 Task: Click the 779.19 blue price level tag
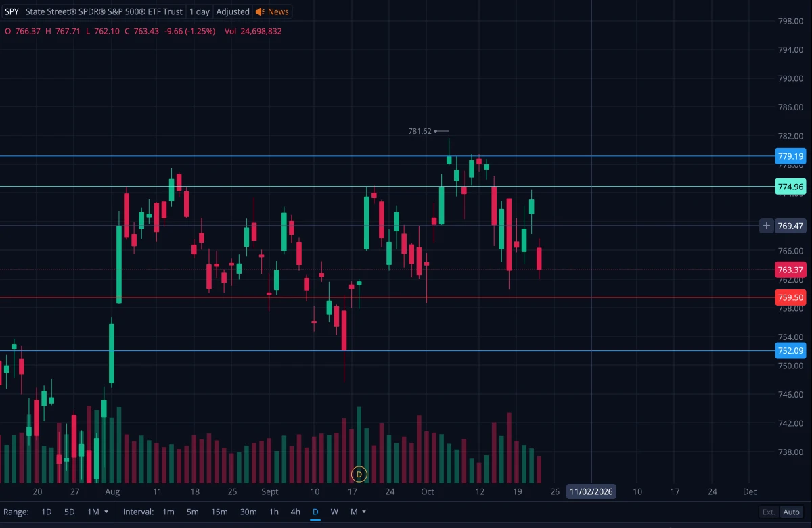point(791,156)
